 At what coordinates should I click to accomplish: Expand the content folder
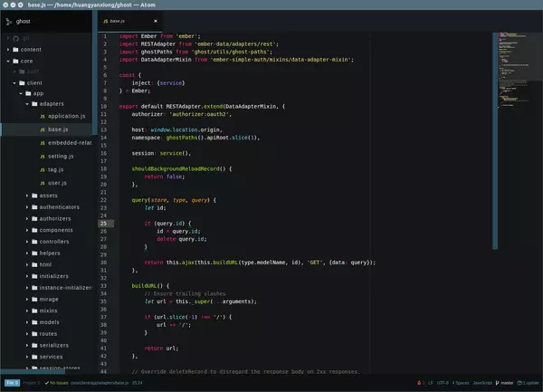point(8,50)
